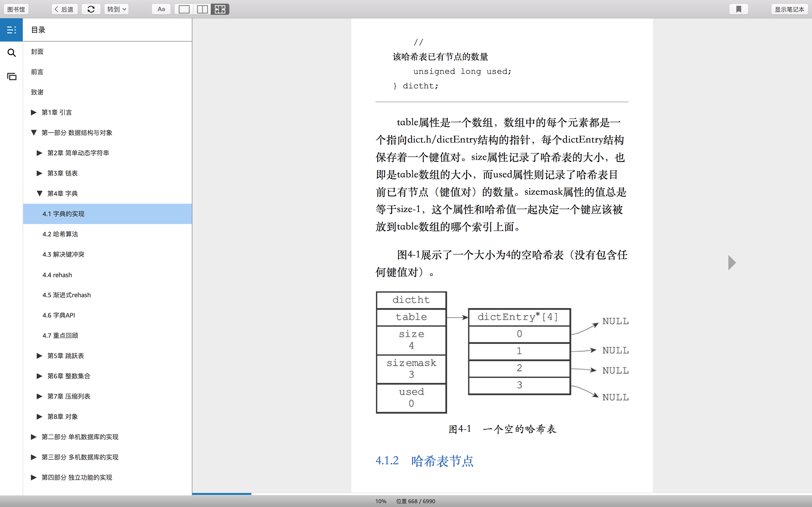Select 4.4 rehash in contents
812x507 pixels.
[x=57, y=275]
